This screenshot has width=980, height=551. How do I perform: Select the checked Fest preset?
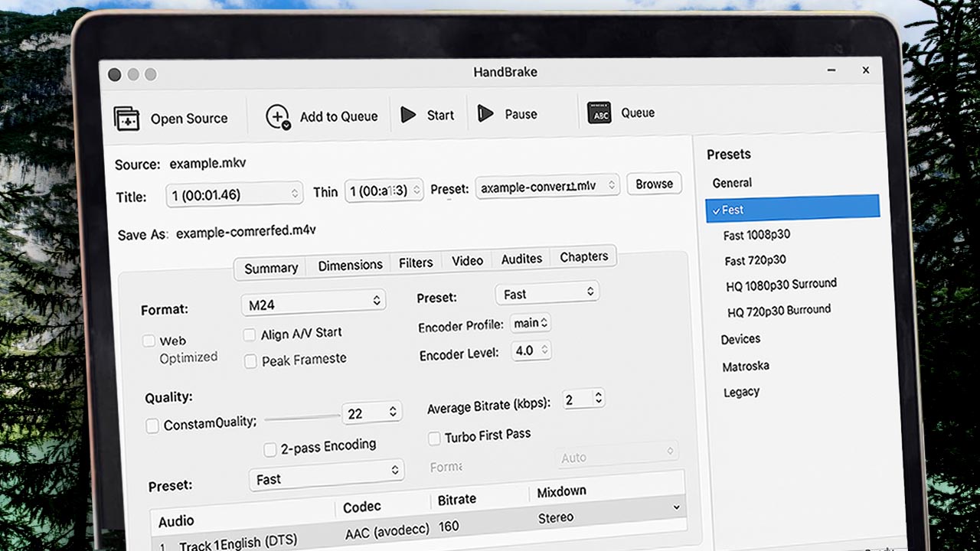(792, 208)
